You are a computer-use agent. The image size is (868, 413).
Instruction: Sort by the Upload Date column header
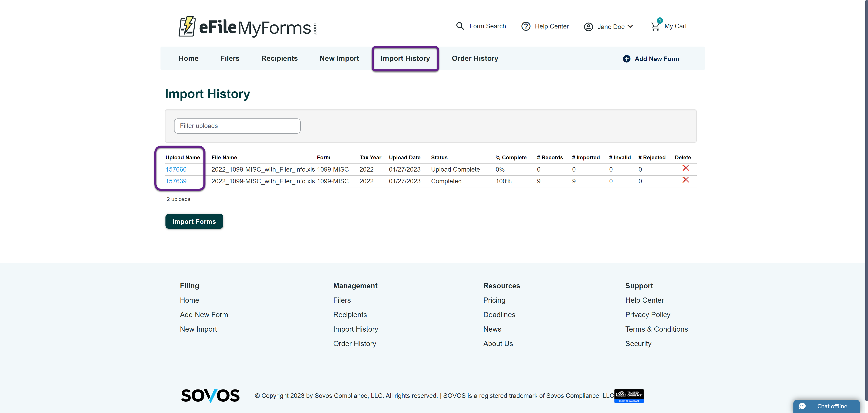404,157
